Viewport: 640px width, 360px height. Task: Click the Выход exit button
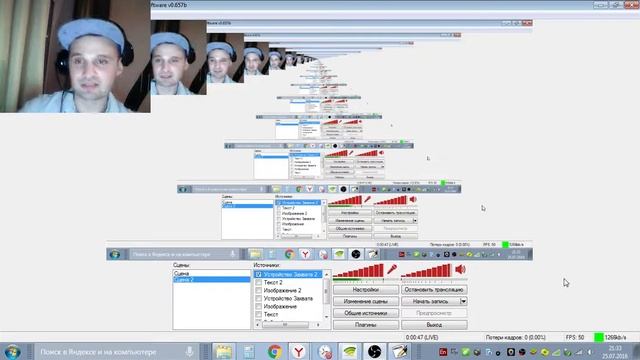[434, 325]
